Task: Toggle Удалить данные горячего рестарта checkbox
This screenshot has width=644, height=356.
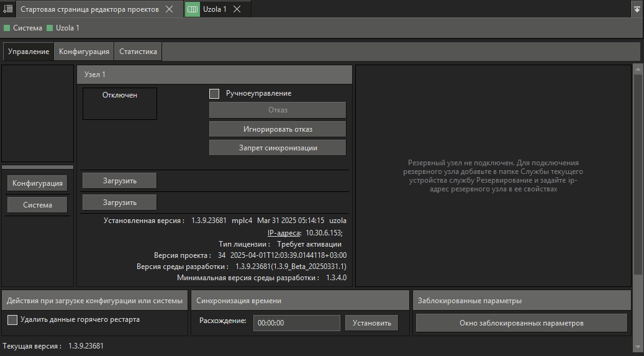Action: [12, 320]
